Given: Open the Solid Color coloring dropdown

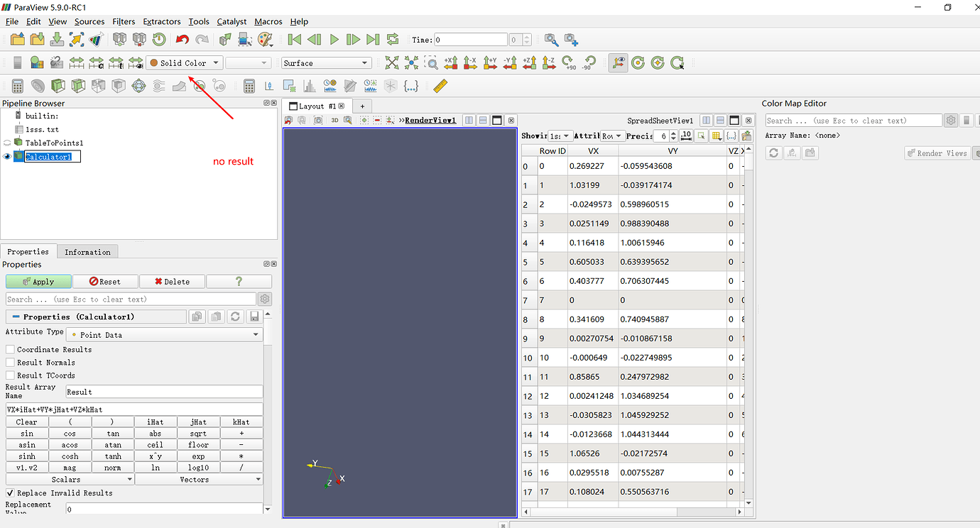Looking at the screenshot, I should [184, 62].
